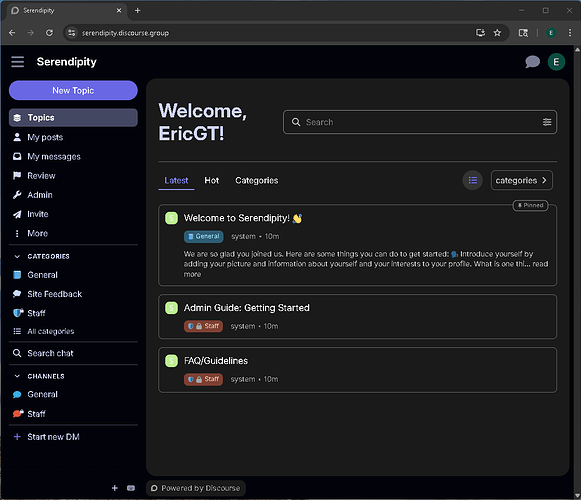Open All categories in sidebar
Screen dimensions: 581x500
[73, 331]
